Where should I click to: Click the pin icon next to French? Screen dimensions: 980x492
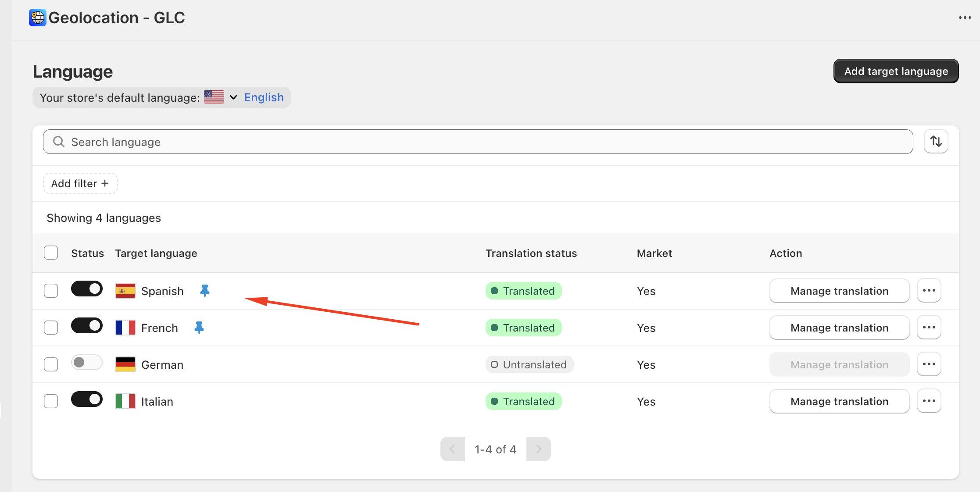[x=199, y=328]
